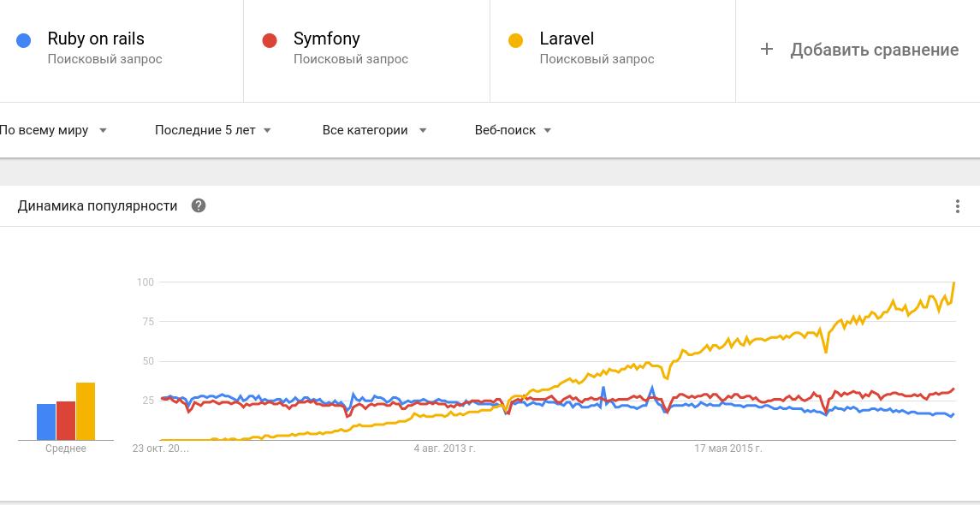Expand the По всему миру region dropdown
Screen dimensions: 980x505
tap(53, 130)
